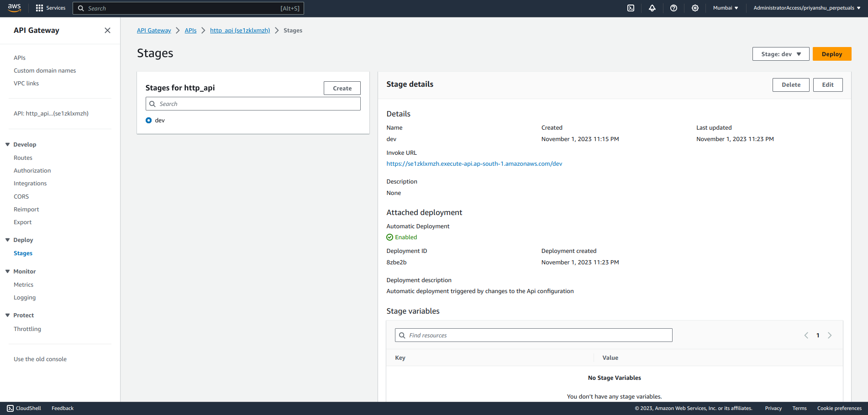
Task: Click http_api breadcrumb link
Action: (240, 30)
